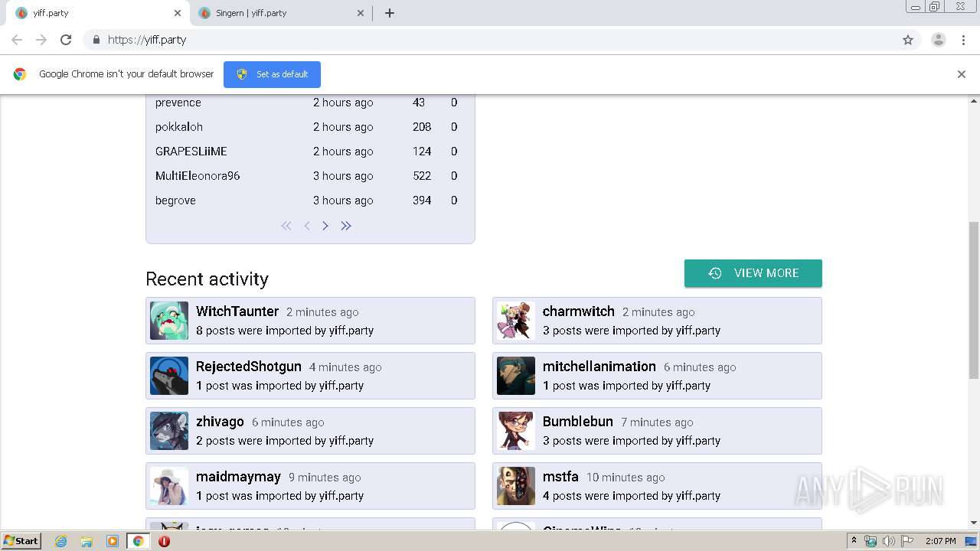Click the Set as default button
980x551 pixels.
(272, 74)
